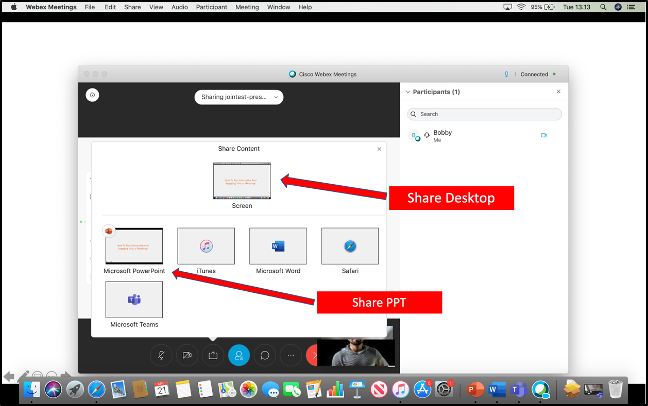Open Spotlight search magnifier icon
Viewport: 648px width, 406px height.
tap(603, 7)
